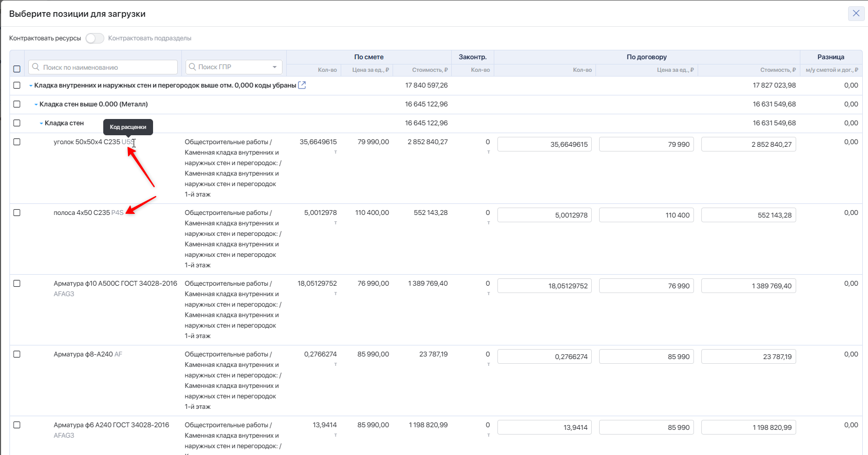
Task: Collapse the Кладка стен subgroup
Action: [x=41, y=124]
